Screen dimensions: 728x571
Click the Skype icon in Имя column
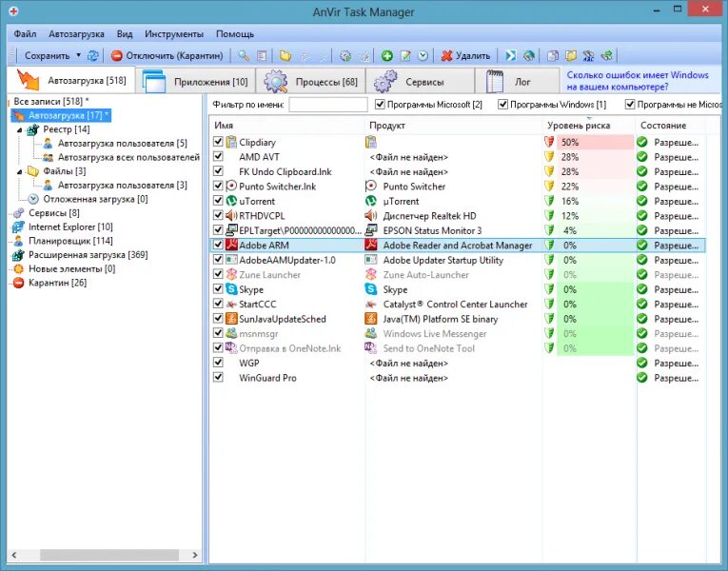[231, 289]
